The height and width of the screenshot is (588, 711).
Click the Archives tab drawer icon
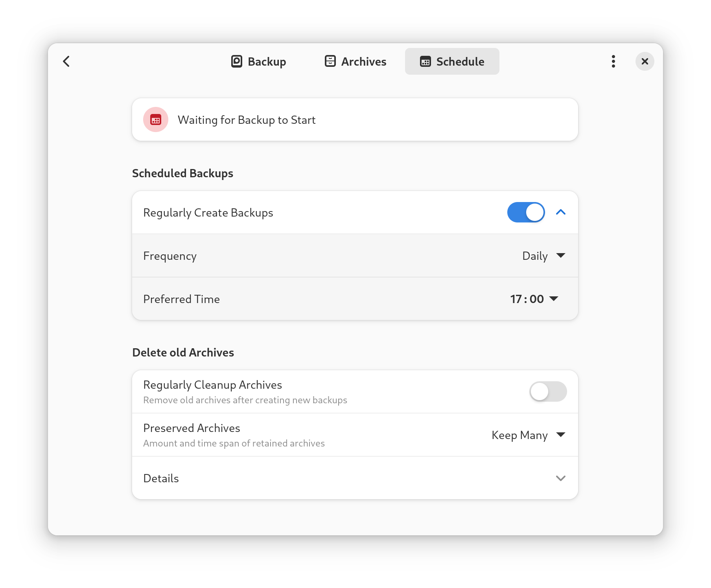330,61
